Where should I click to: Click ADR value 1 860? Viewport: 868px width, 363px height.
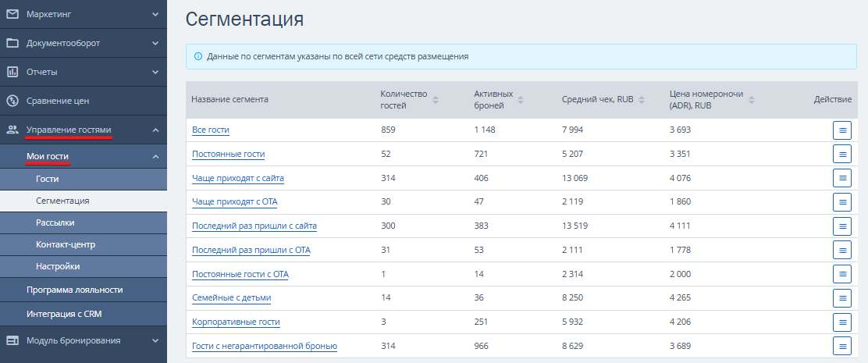pos(680,202)
